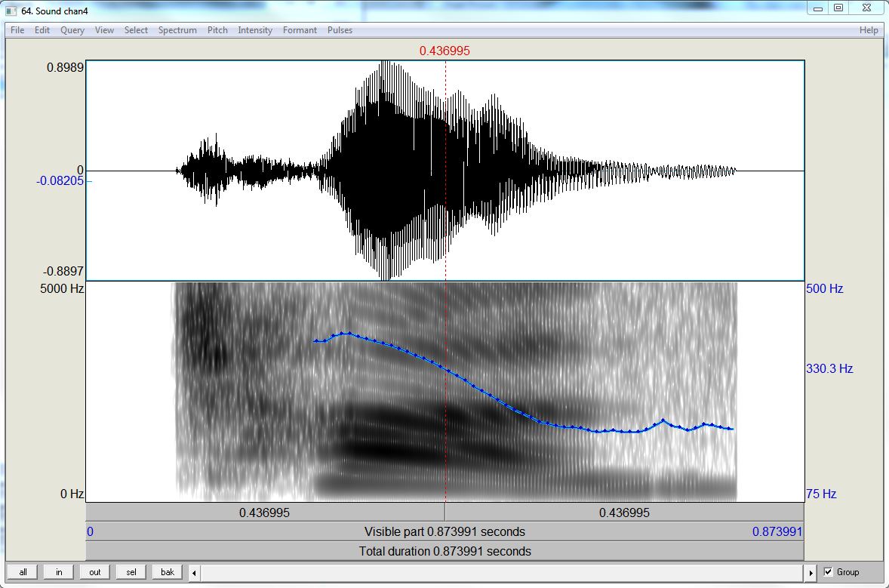The width and height of the screenshot is (889, 588).
Task: Play the right 0.436995 segment bar
Action: [x=624, y=513]
